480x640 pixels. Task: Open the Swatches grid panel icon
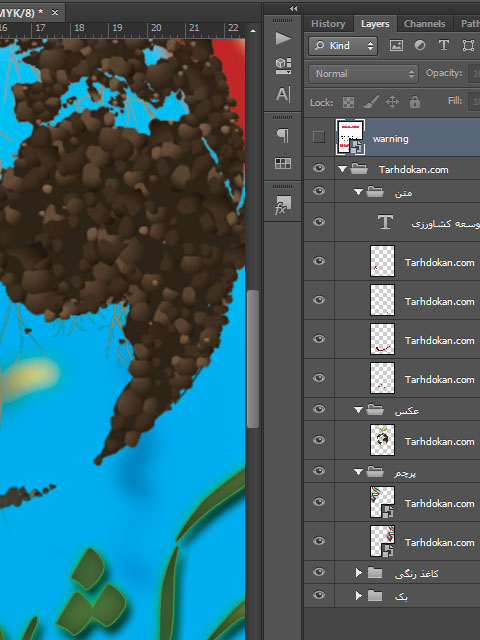(283, 164)
